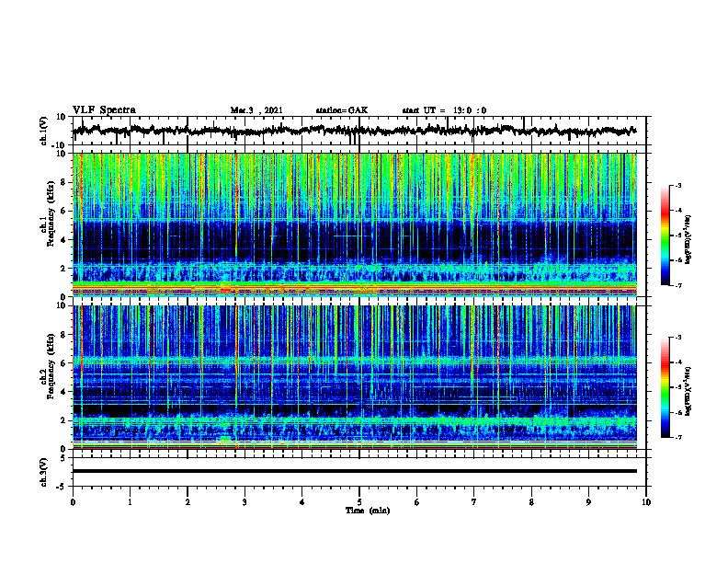Click time axis tick label "4"
The width and height of the screenshot is (728, 563).
(x=302, y=502)
